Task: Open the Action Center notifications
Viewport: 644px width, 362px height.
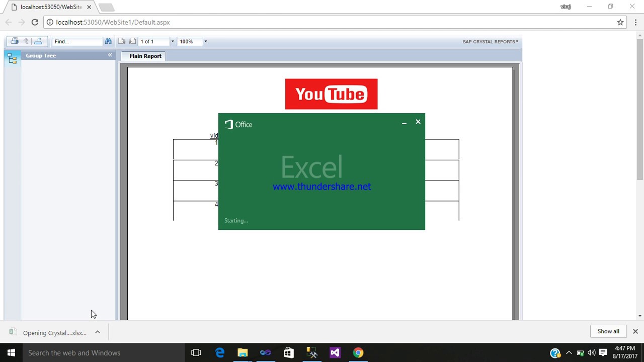Action: click(603, 353)
